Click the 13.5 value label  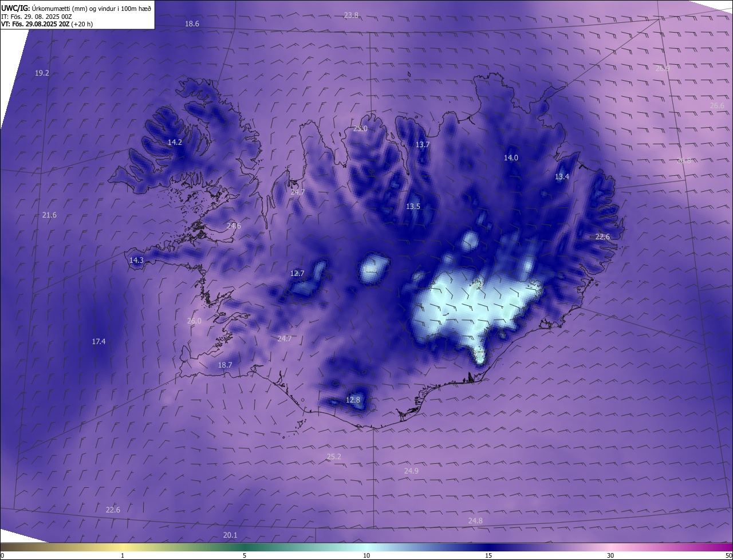coord(413,206)
